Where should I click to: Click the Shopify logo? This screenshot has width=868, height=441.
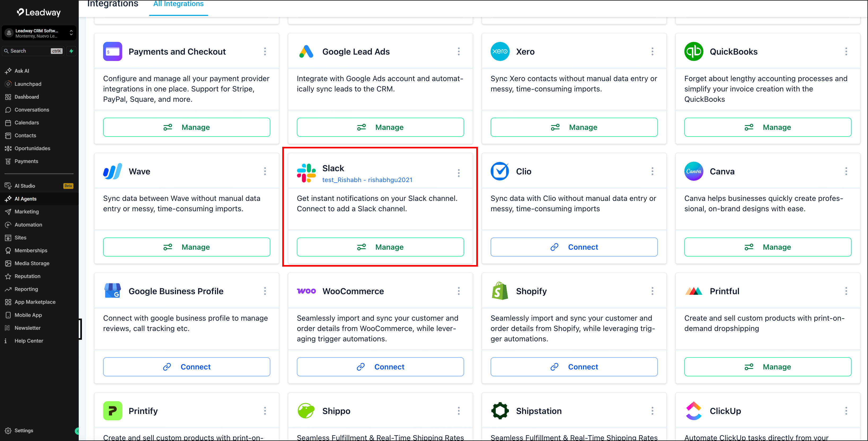coord(500,291)
